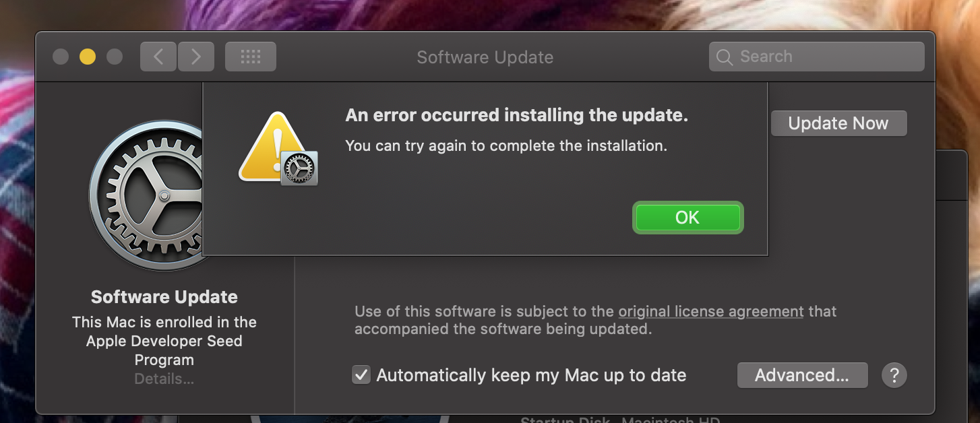980x423 pixels.
Task: Dismiss the error dialog with OK
Action: click(x=687, y=218)
